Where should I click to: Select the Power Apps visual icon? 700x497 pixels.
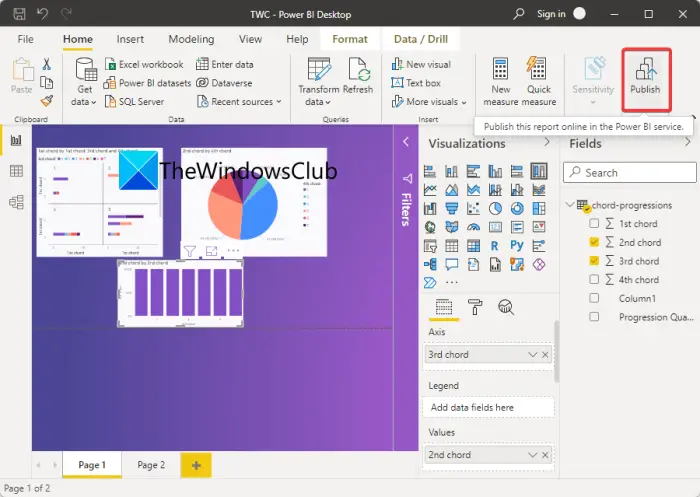[x=539, y=264]
